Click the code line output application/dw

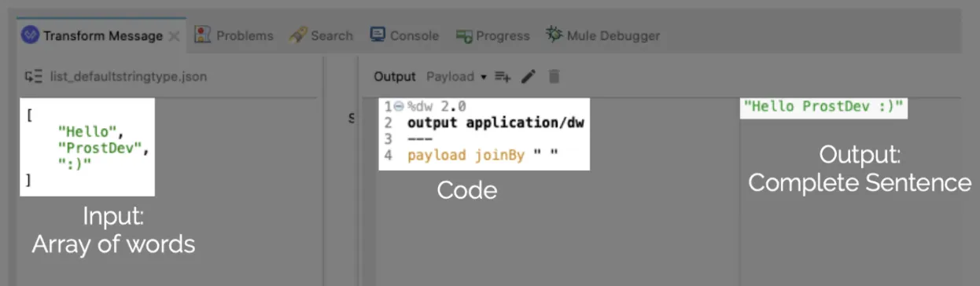pos(496,123)
